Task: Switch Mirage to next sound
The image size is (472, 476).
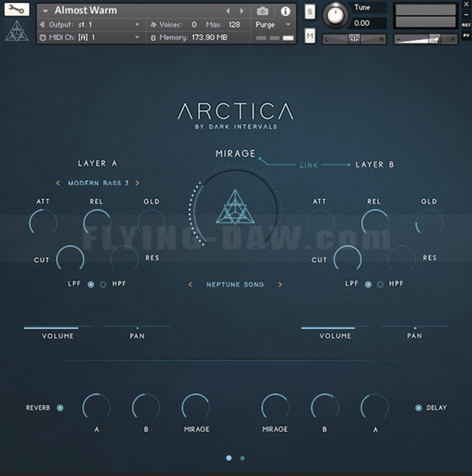Action: coord(280,285)
